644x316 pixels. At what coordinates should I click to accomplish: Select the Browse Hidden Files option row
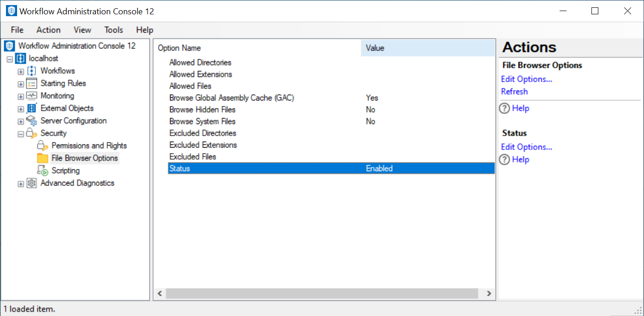coord(203,110)
